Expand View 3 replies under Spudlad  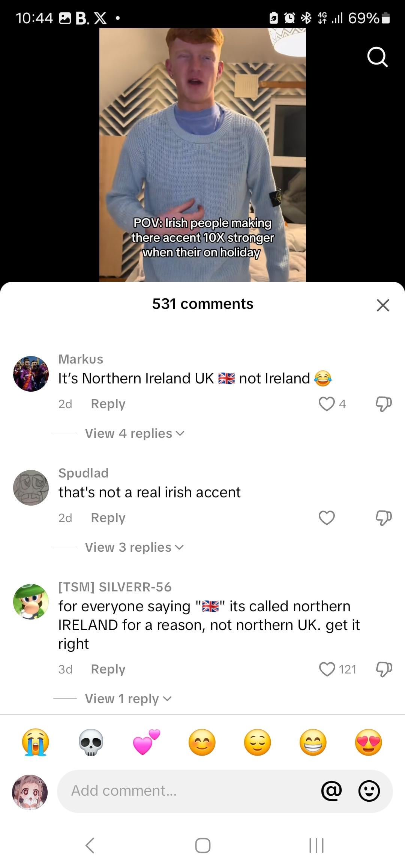point(134,547)
